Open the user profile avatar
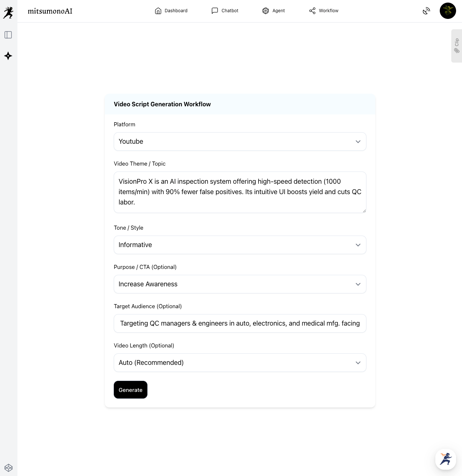Image resolution: width=462 pixels, height=476 pixels. pyautogui.click(x=448, y=11)
